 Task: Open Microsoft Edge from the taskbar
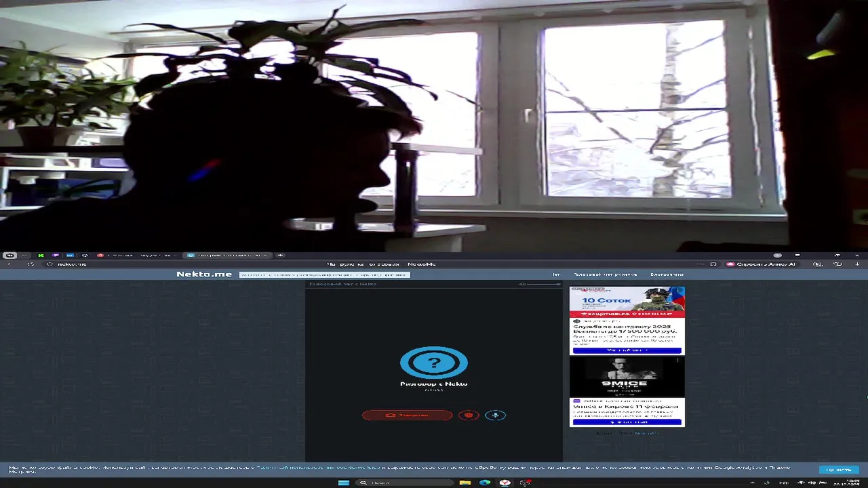(x=485, y=483)
